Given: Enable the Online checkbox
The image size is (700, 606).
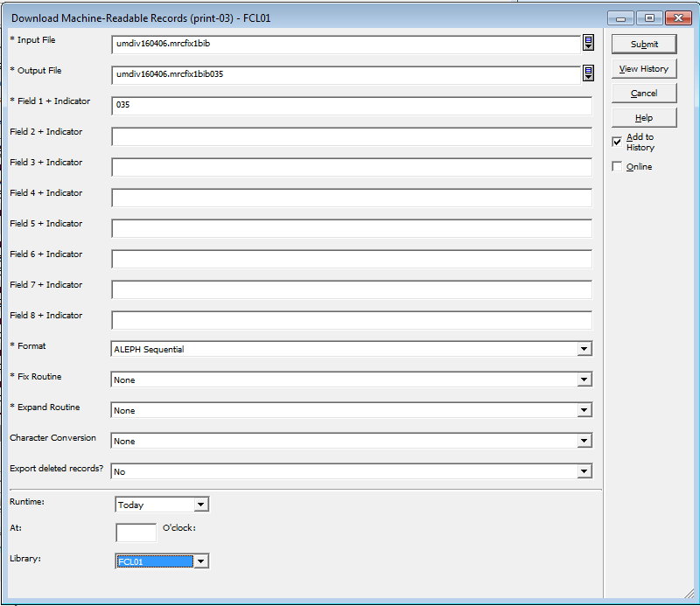Looking at the screenshot, I should (618, 166).
